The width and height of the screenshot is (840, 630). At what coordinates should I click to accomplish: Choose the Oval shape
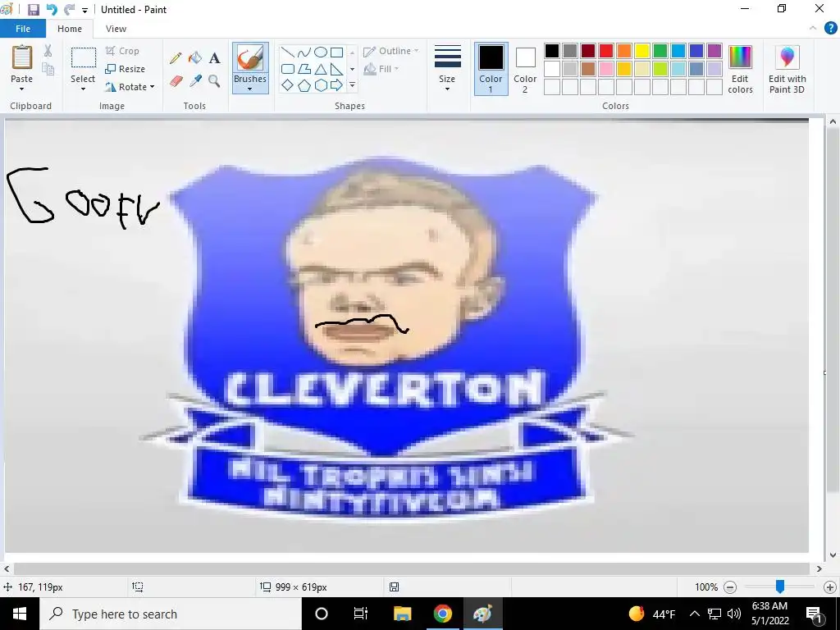click(x=321, y=52)
